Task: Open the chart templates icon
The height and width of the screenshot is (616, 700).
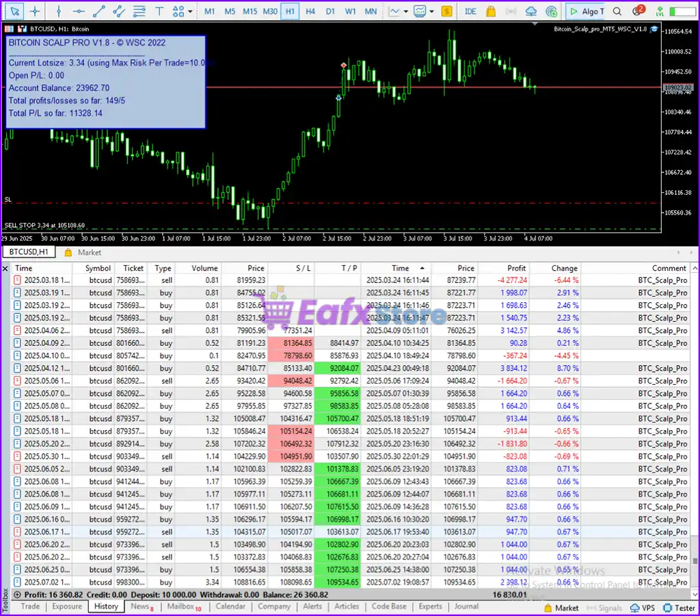Action: tap(420, 11)
